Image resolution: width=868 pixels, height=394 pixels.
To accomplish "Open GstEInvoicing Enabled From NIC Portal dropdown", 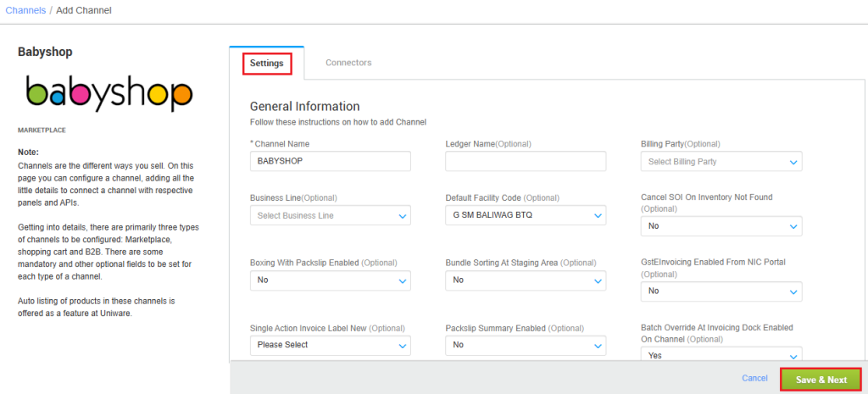I will [721, 291].
